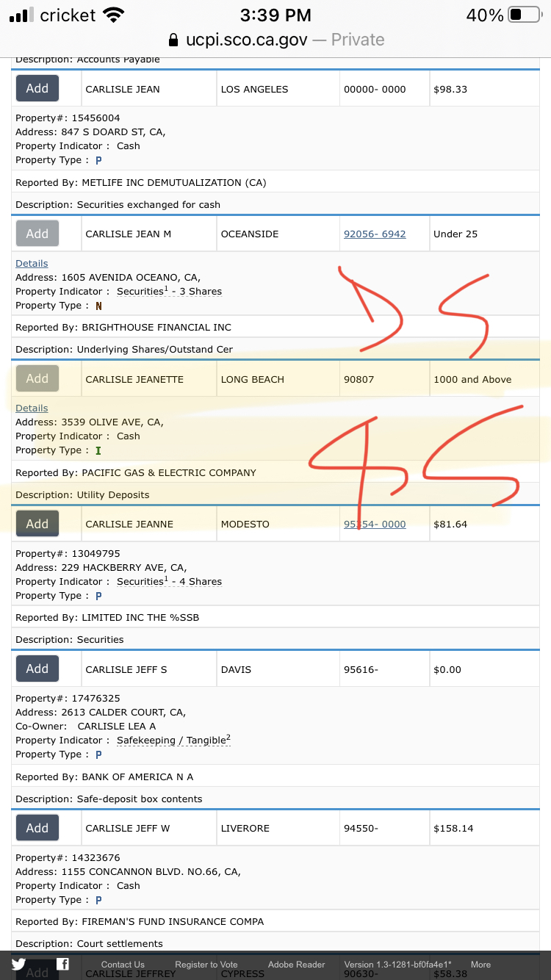Select Property# 13049795 text
This screenshot has height=980, width=551.
point(68,553)
